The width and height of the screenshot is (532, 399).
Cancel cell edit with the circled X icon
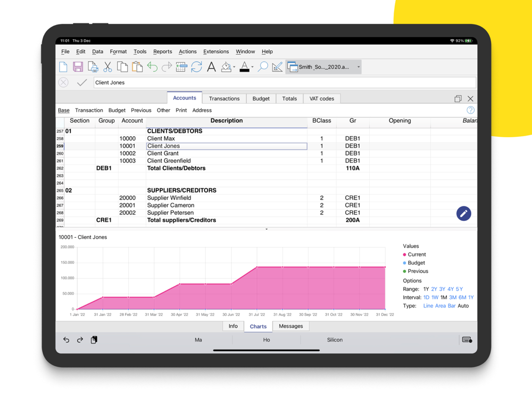click(x=63, y=82)
